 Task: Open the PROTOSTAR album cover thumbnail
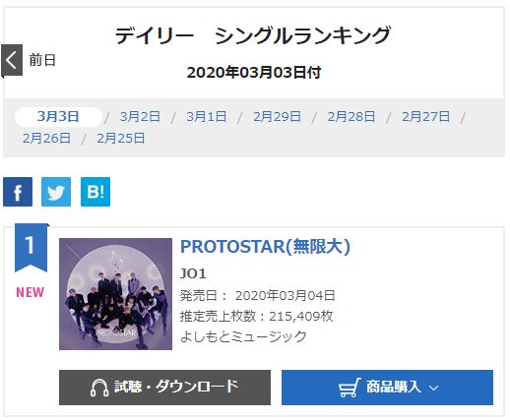pyautogui.click(x=115, y=294)
